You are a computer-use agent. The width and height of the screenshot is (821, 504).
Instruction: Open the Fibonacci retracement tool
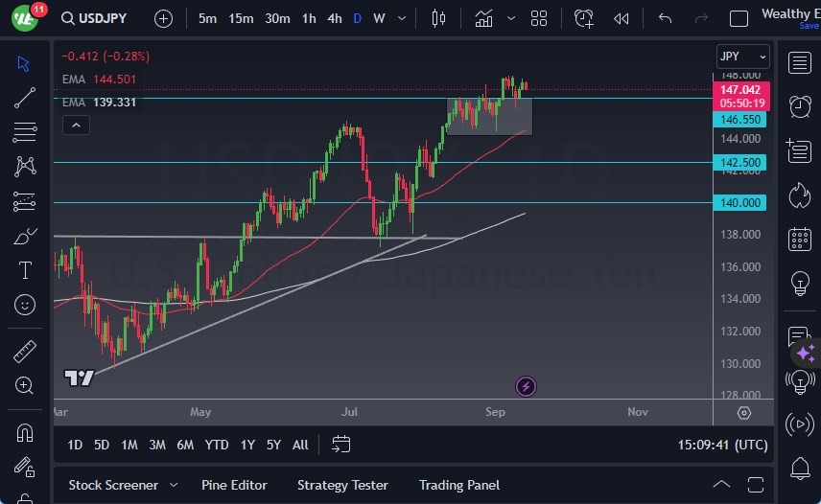[x=25, y=131]
